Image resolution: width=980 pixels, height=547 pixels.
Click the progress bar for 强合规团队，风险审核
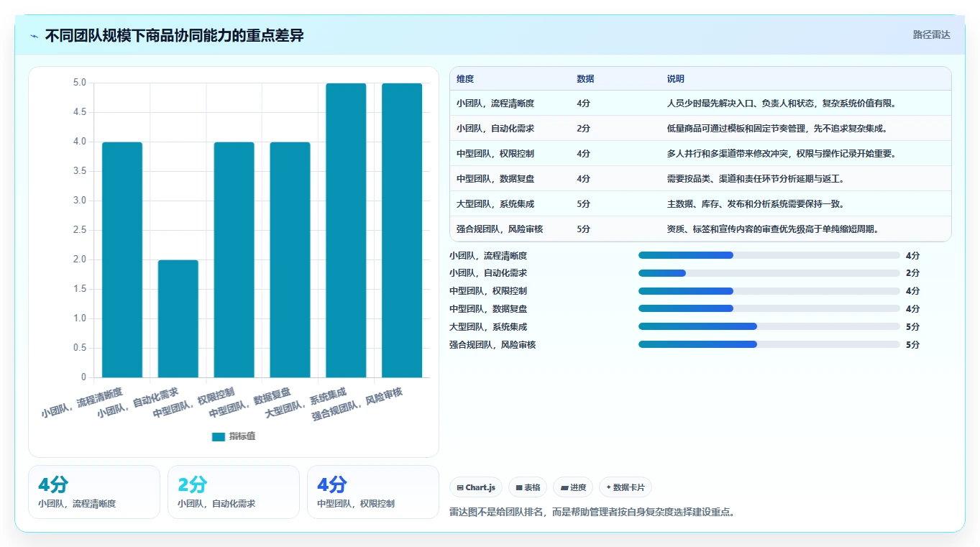tap(769, 344)
